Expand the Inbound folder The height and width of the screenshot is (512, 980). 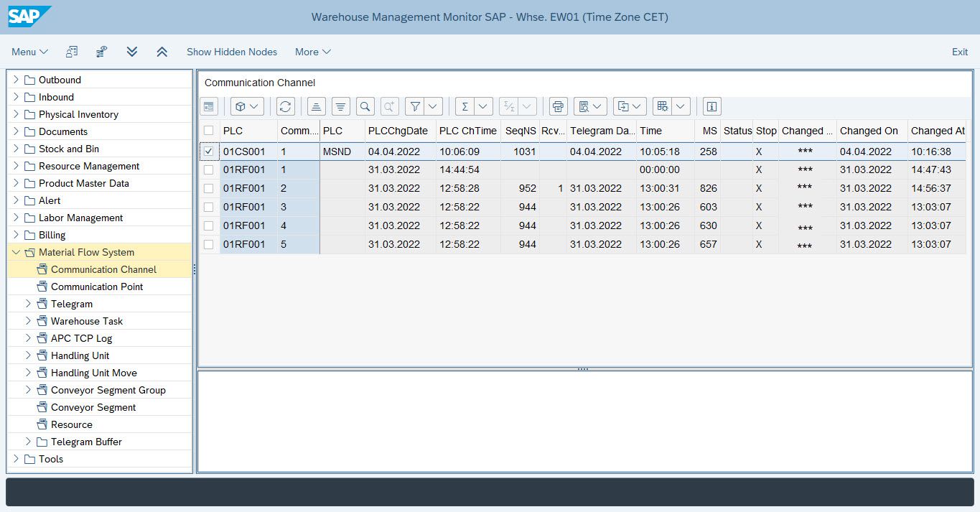coord(16,97)
